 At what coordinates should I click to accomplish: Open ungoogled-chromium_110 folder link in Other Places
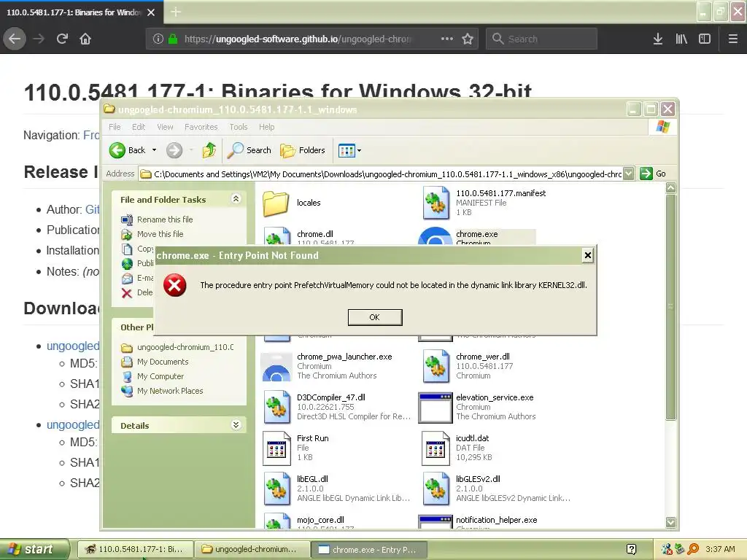[185, 347]
